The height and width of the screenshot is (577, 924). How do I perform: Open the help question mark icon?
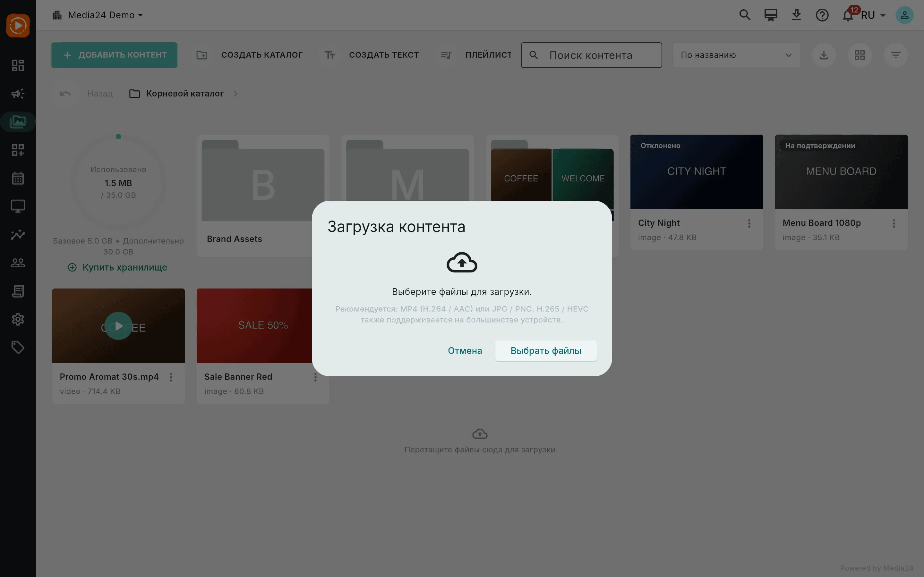822,15
